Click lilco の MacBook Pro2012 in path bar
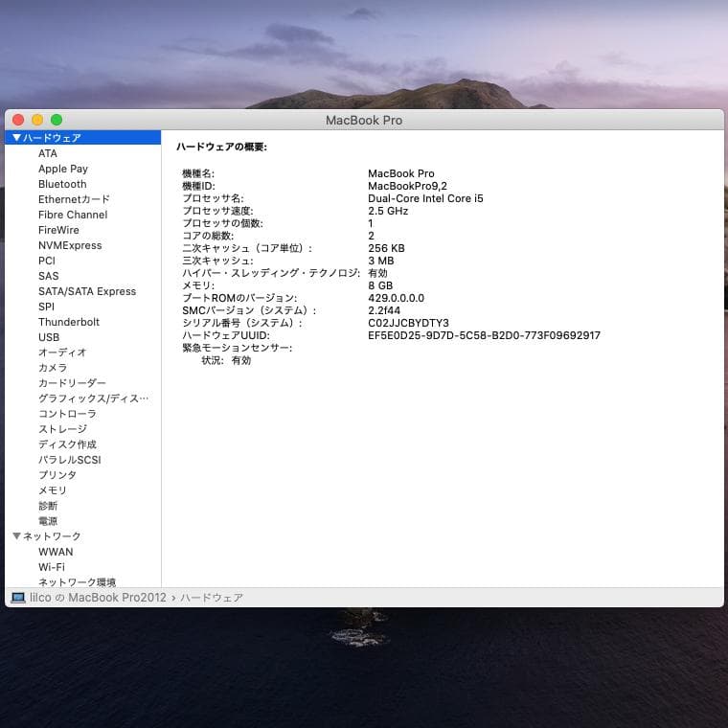The width and height of the screenshot is (728, 728). pyautogui.click(x=98, y=597)
